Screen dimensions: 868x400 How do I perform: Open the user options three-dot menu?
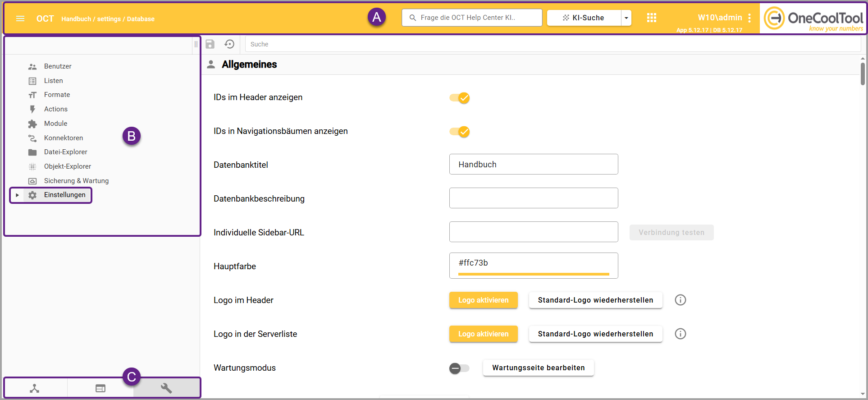tap(749, 18)
